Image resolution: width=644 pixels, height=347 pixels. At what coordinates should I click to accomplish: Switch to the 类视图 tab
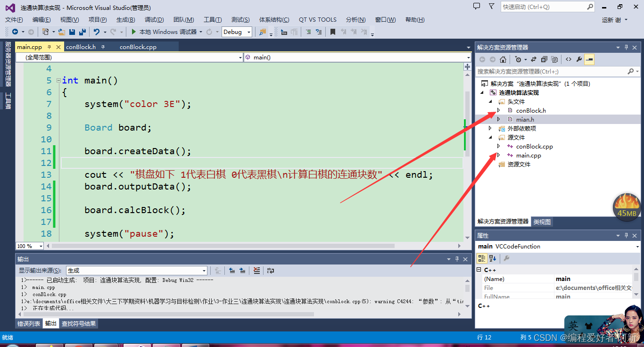(542, 222)
